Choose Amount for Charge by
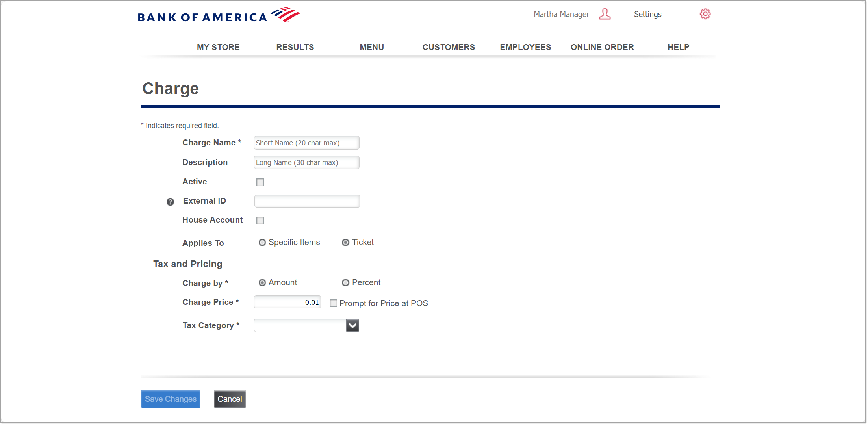The height and width of the screenshot is (425, 868). tap(262, 283)
